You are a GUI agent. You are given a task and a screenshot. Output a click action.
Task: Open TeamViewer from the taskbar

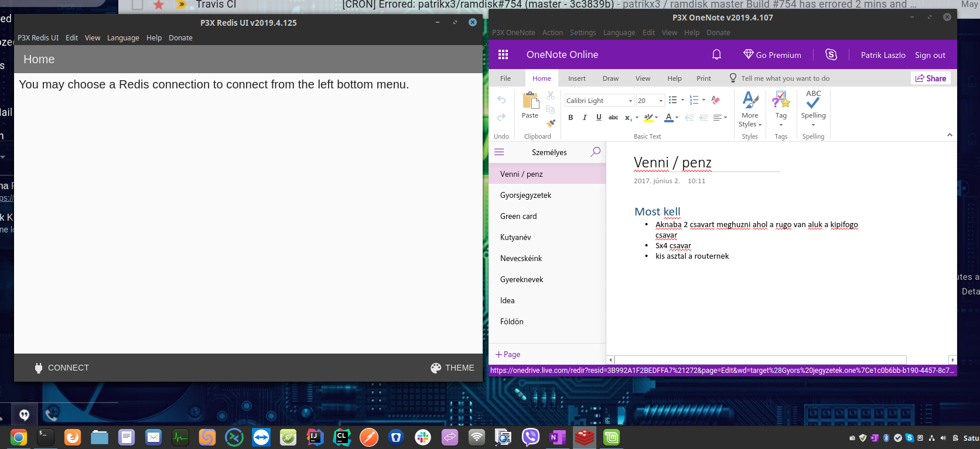pos(261,437)
